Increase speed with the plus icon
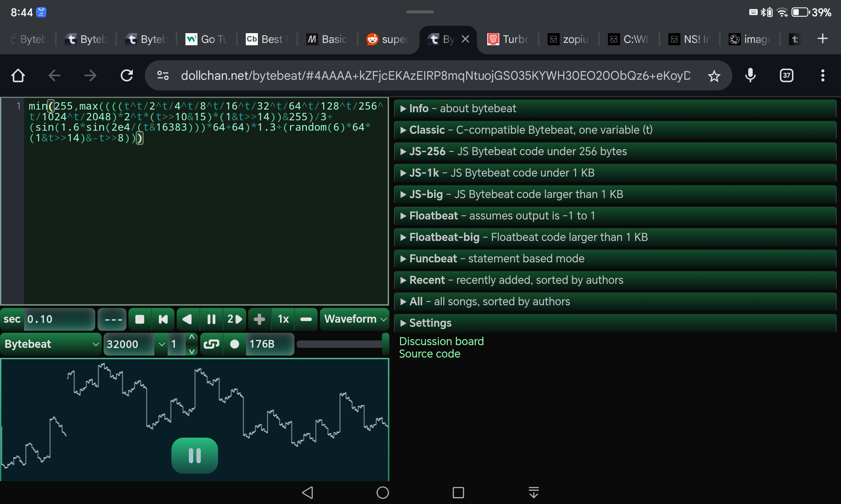 click(x=259, y=319)
